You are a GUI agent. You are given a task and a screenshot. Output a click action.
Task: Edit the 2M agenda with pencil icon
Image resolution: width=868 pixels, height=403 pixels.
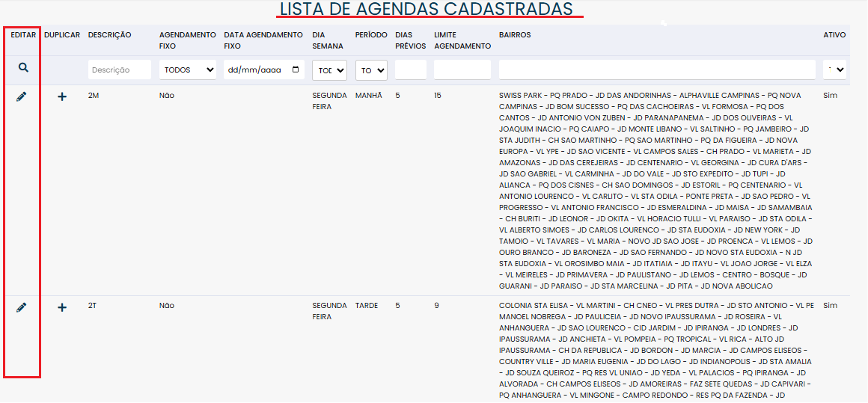point(22,96)
